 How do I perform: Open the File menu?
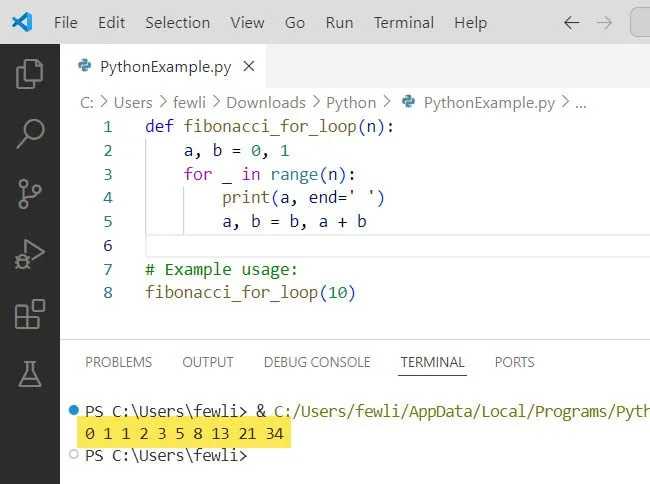[x=65, y=22]
